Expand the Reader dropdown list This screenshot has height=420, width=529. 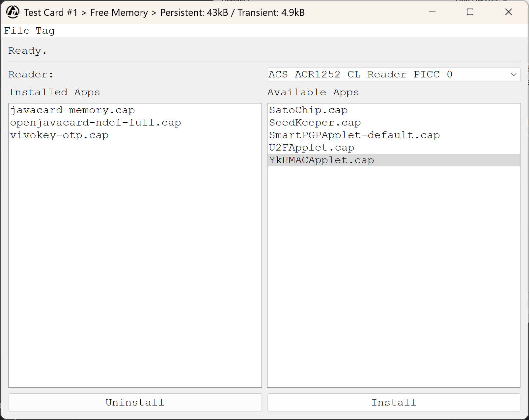394,74
